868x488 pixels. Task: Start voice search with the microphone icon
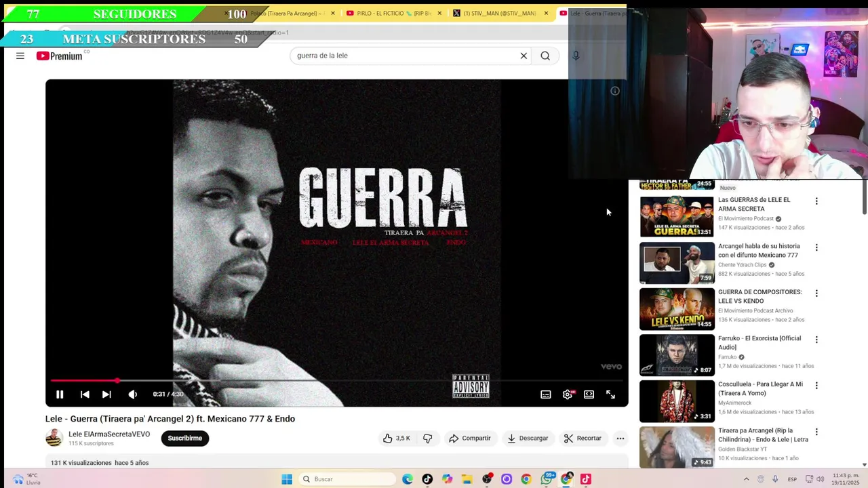point(576,56)
